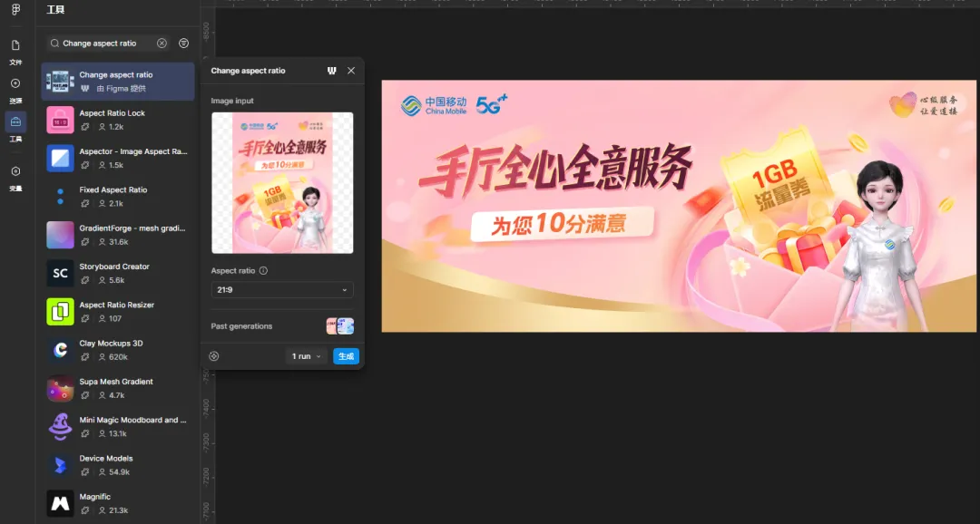The image size is (980, 524).
Task: Click the "Aspect ratio" label
Action: [232, 270]
